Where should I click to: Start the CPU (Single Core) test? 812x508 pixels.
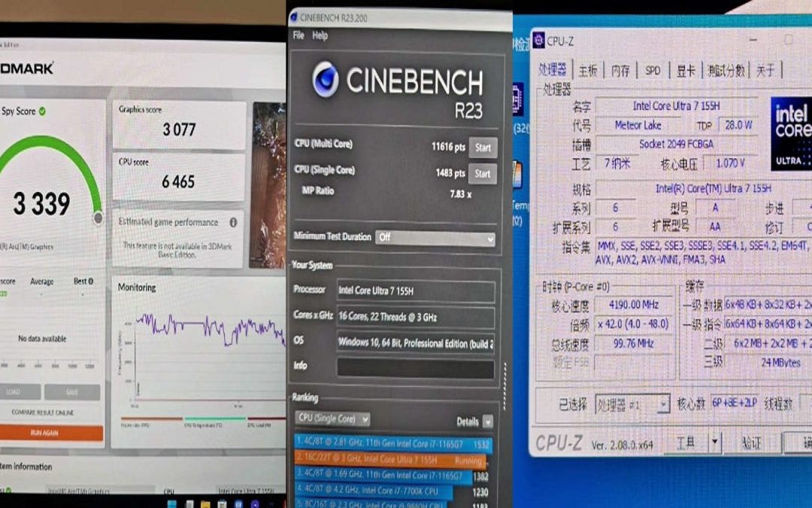coord(482,174)
